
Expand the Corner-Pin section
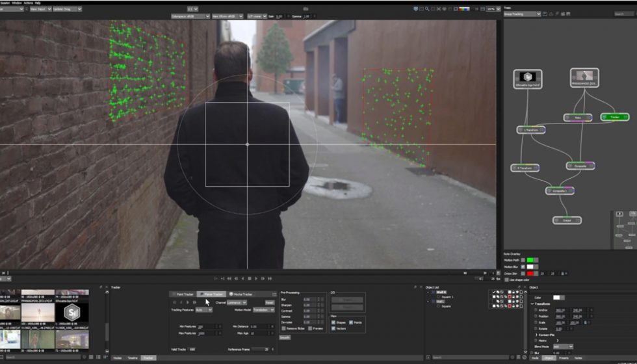coord(537,335)
